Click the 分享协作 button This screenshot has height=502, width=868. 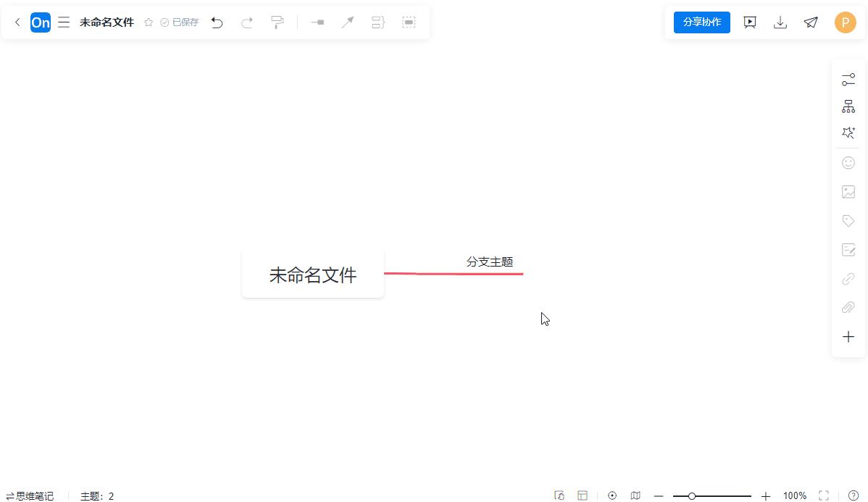(x=701, y=22)
